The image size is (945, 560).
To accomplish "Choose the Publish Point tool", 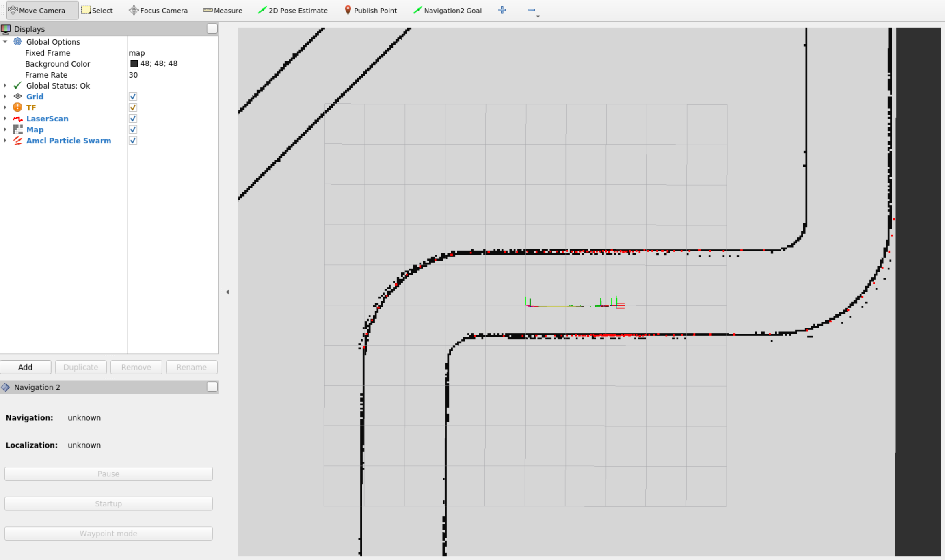I will 370,10.
